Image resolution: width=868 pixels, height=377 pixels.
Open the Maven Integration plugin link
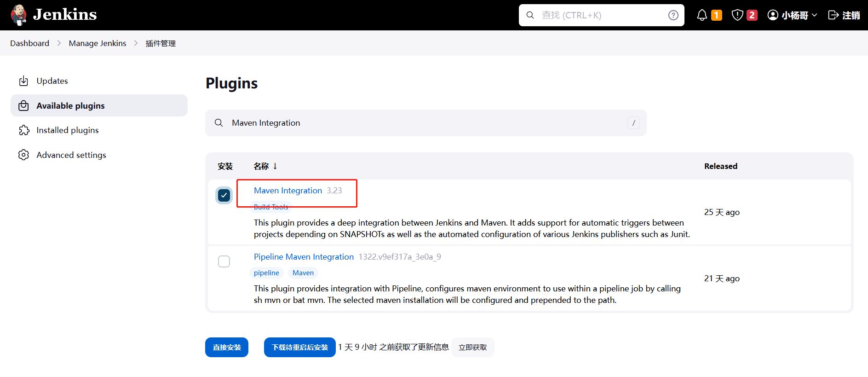click(x=288, y=191)
